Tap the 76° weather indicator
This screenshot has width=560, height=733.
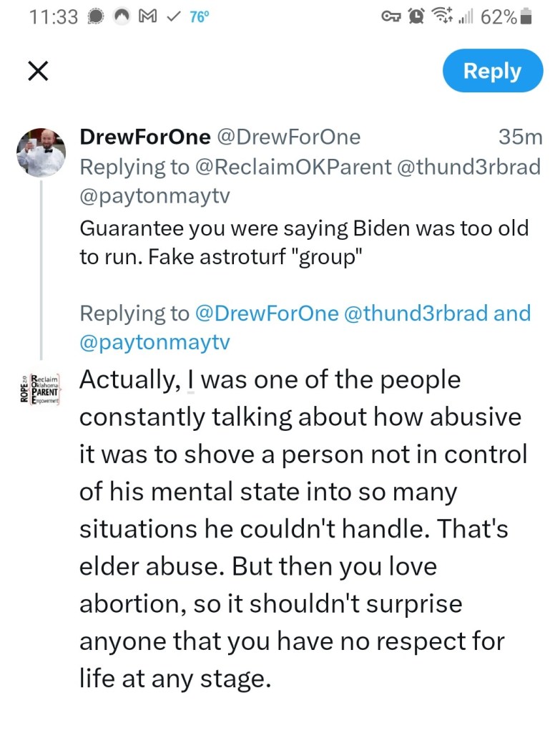click(x=198, y=17)
